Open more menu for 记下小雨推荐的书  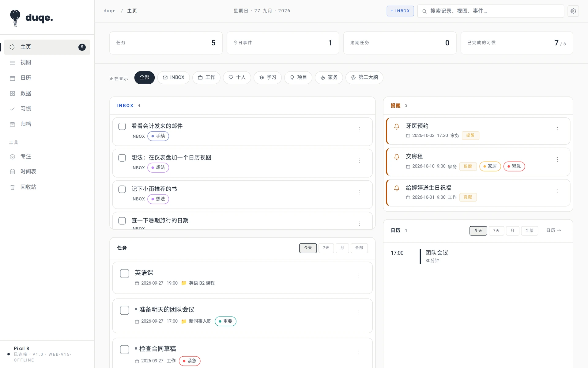(360, 192)
